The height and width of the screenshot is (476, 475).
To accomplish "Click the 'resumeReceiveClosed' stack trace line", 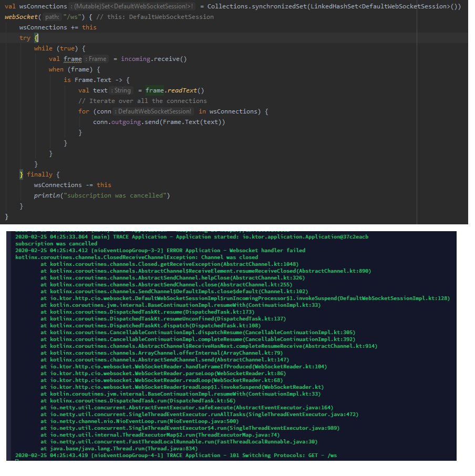I will pyautogui.click(x=206, y=271).
